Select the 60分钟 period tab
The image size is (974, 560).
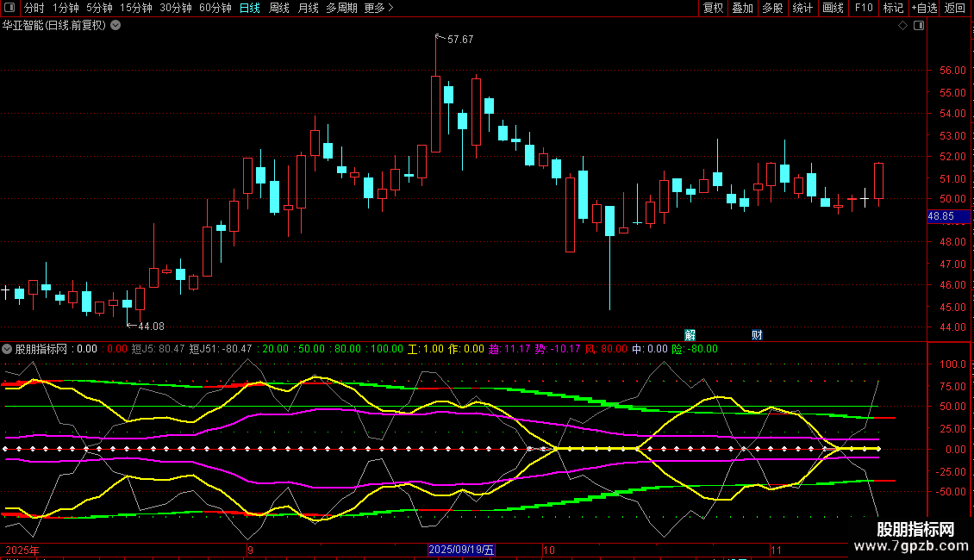[215, 8]
